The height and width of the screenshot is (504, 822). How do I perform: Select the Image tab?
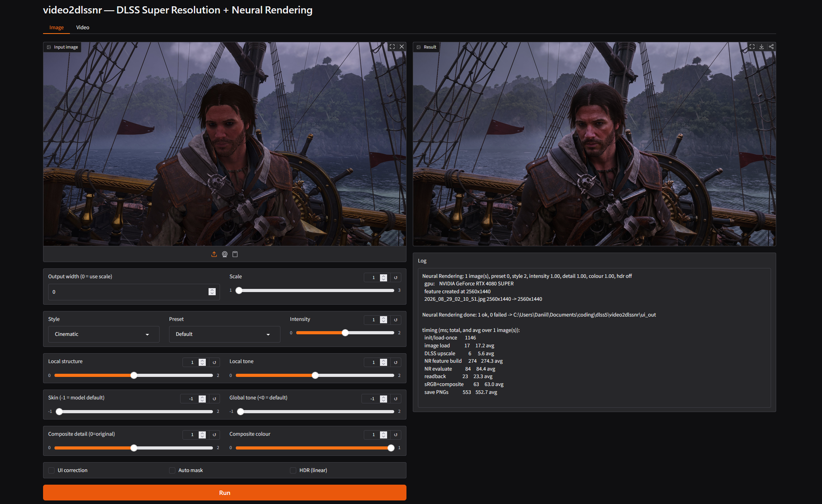(56, 27)
